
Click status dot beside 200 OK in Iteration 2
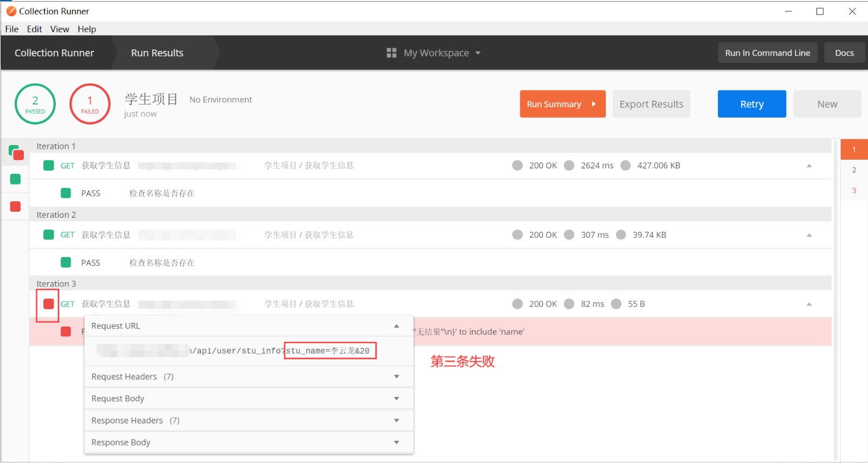click(517, 234)
